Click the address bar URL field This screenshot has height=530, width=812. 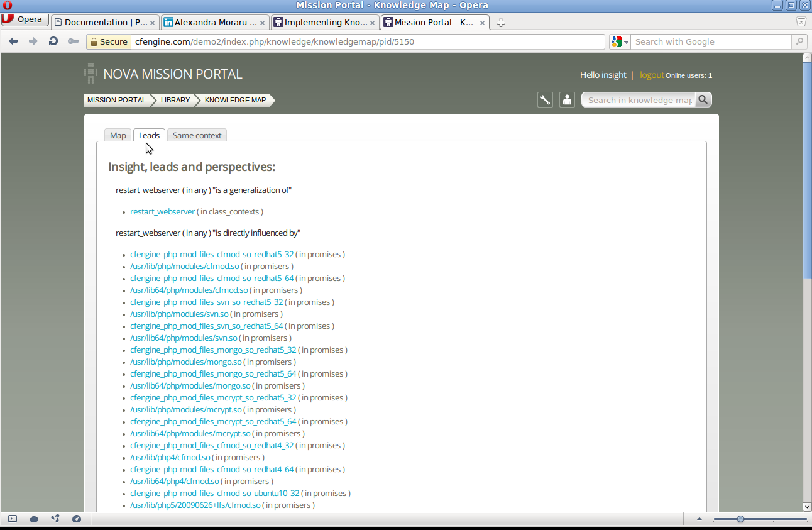pos(368,41)
